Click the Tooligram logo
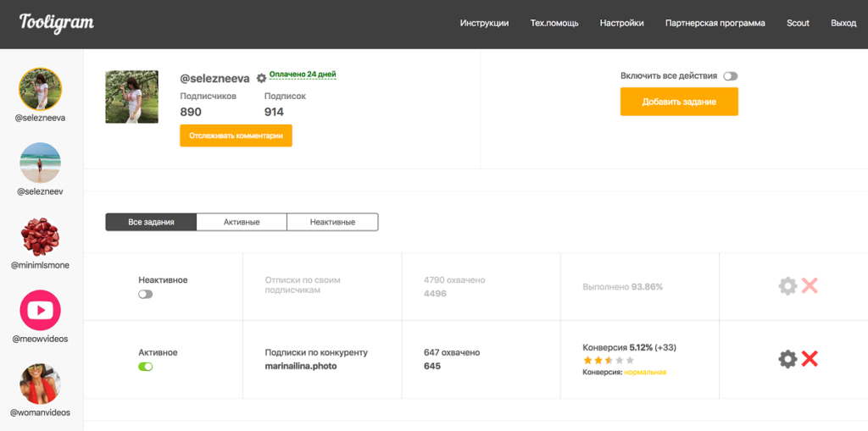The image size is (868, 431). point(57,23)
